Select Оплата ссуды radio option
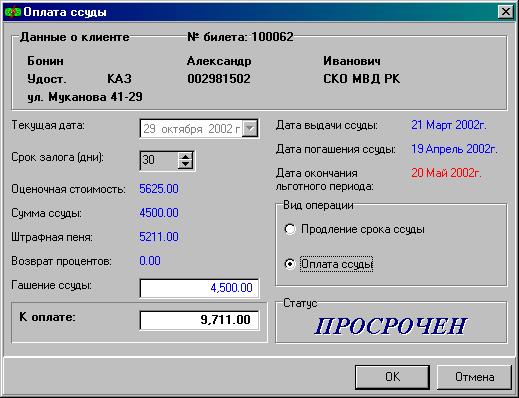The height and width of the screenshot is (398, 519). (290, 264)
